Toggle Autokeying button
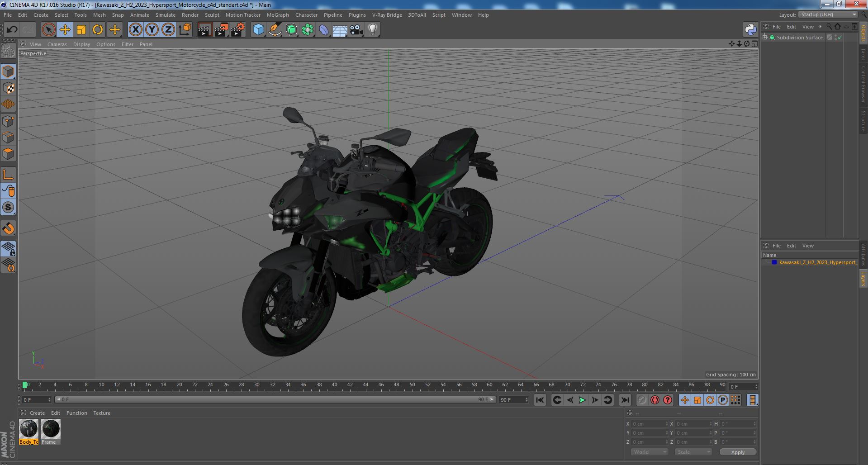The height and width of the screenshot is (465, 868). click(x=655, y=400)
